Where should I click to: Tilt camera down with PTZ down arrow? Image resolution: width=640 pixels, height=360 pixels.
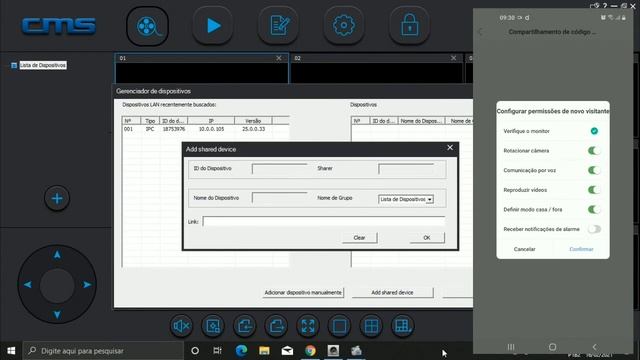tap(57, 314)
